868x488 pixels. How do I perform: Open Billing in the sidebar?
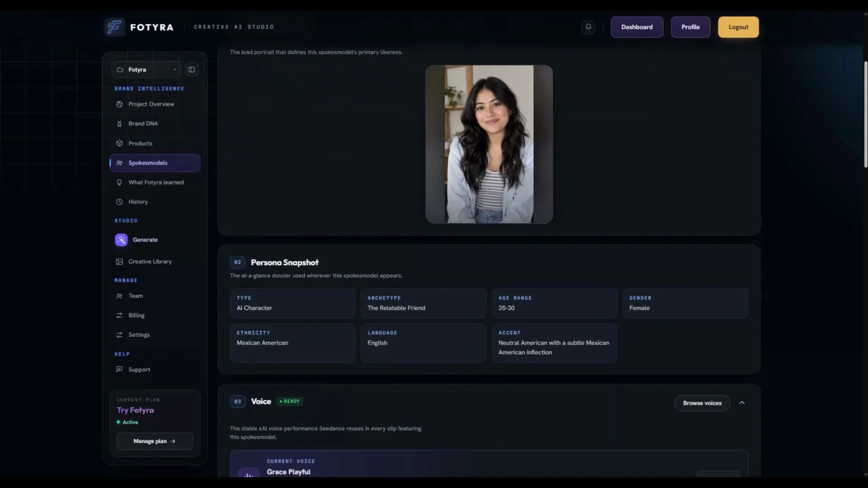(x=155, y=315)
